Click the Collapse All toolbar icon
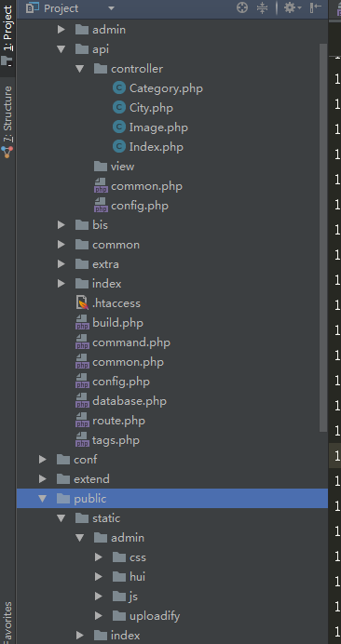Image resolution: width=341 pixels, height=644 pixels. [262, 7]
